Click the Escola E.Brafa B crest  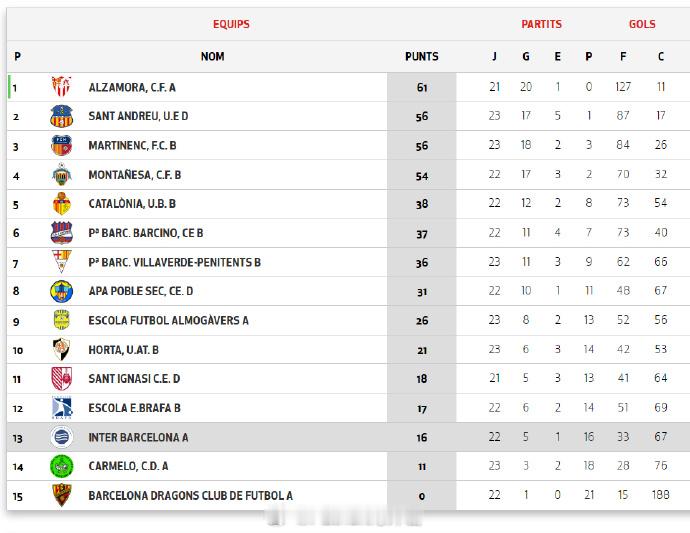click(61, 408)
